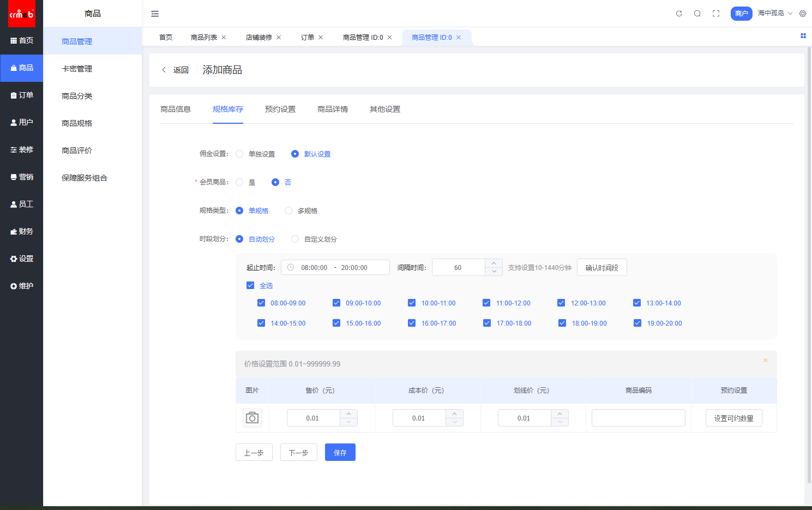Open the 财务 section icon
The width and height of the screenshot is (812, 510).
pos(21,231)
